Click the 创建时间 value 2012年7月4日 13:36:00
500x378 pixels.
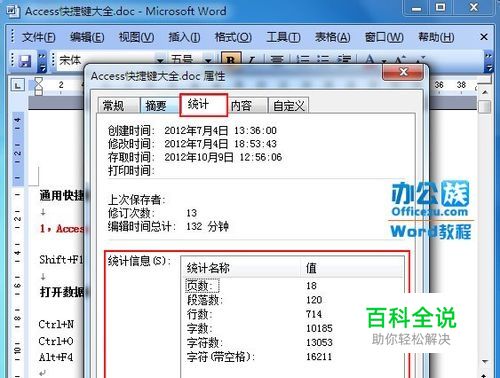click(x=220, y=130)
